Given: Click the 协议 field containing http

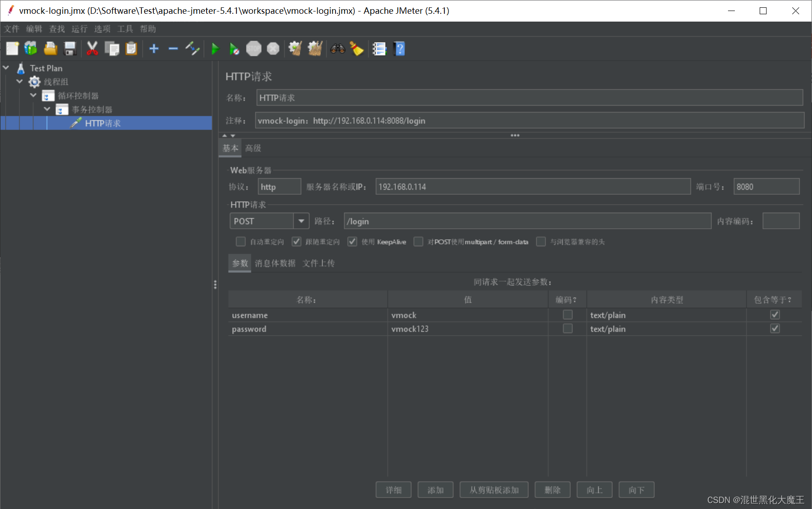Looking at the screenshot, I should tap(280, 187).
